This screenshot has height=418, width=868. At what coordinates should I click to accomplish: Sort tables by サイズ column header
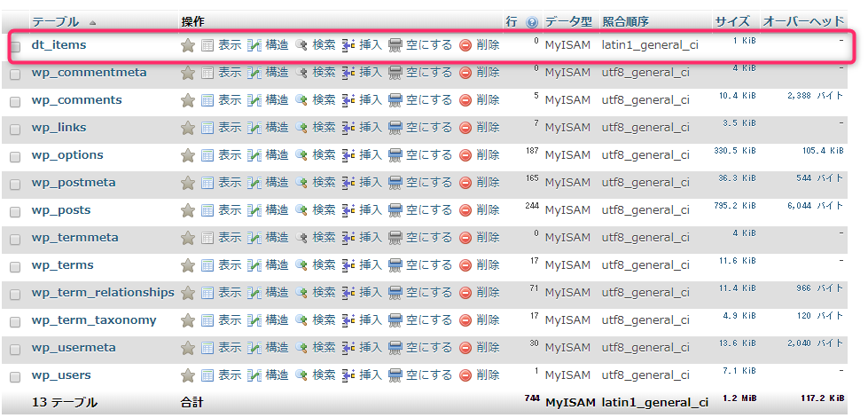(x=731, y=21)
